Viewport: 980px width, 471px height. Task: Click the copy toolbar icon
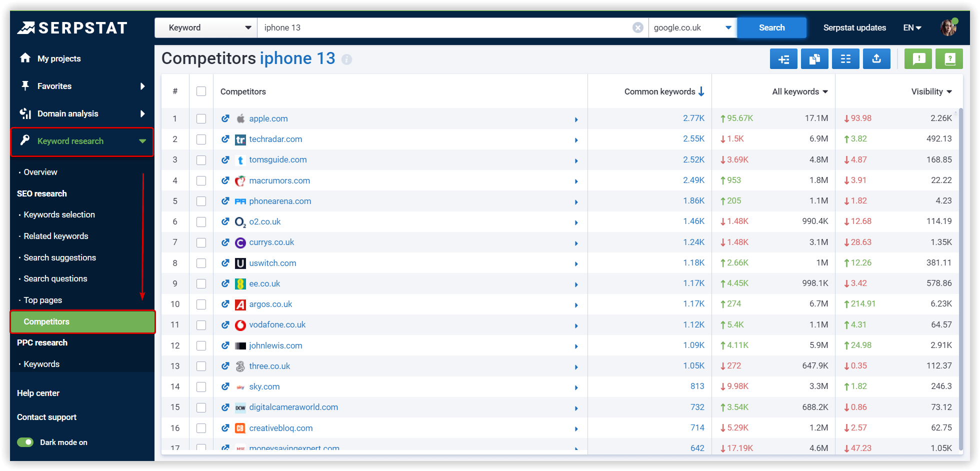814,59
